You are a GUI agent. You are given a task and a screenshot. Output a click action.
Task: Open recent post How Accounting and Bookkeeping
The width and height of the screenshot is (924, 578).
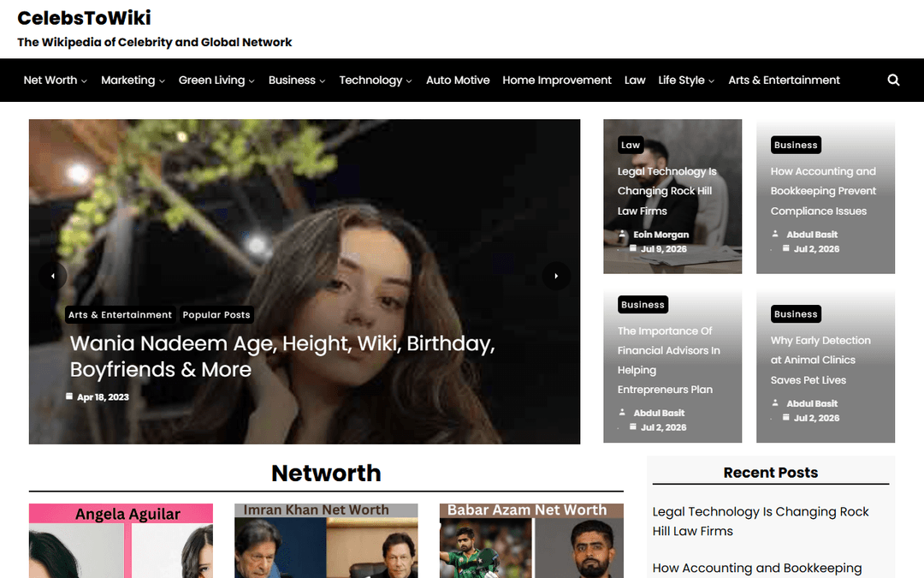point(756,568)
